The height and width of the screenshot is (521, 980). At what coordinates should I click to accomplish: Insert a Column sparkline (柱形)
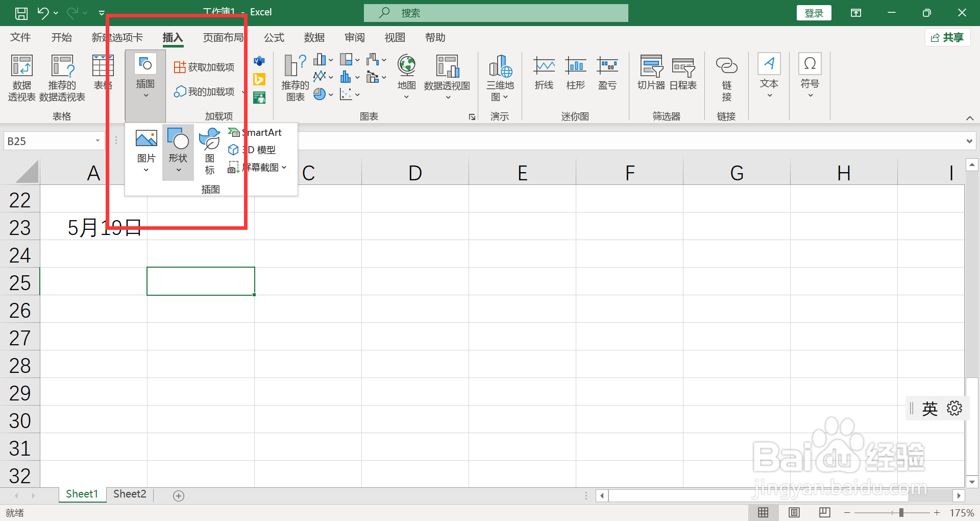[x=576, y=73]
